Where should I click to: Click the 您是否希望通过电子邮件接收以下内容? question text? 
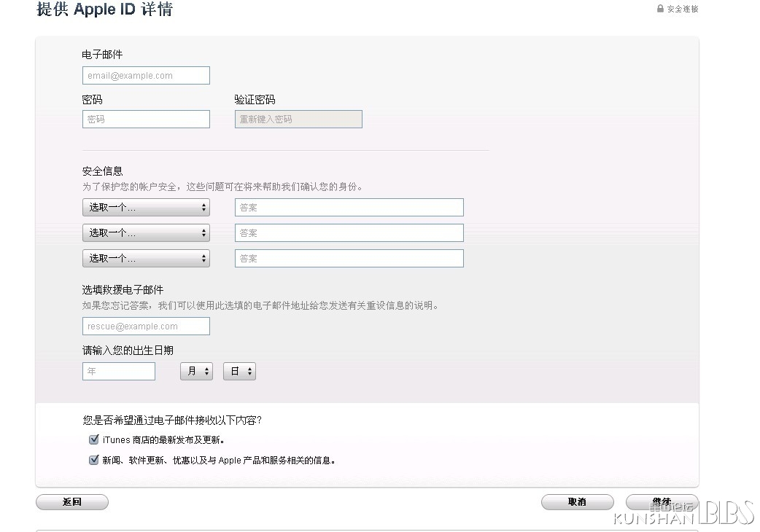click(x=172, y=420)
